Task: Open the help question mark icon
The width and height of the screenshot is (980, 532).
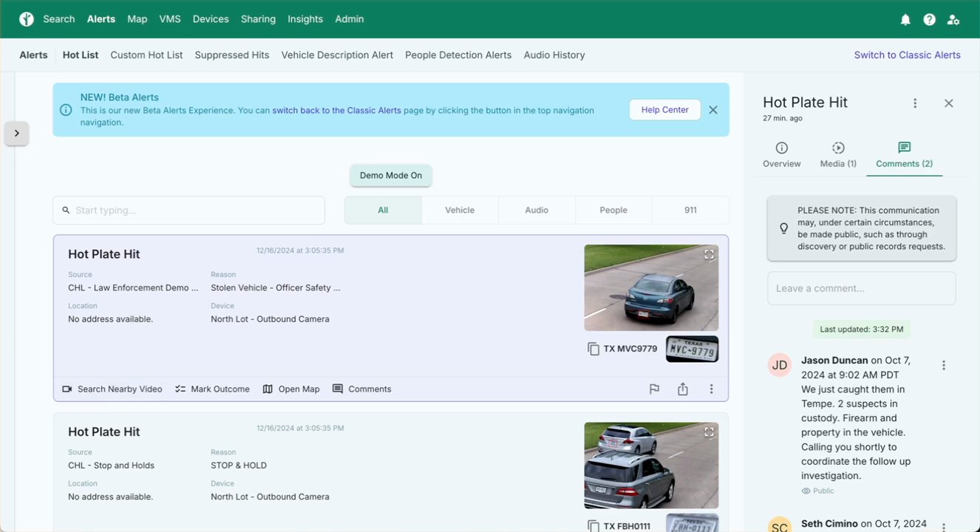Action: coord(930,20)
